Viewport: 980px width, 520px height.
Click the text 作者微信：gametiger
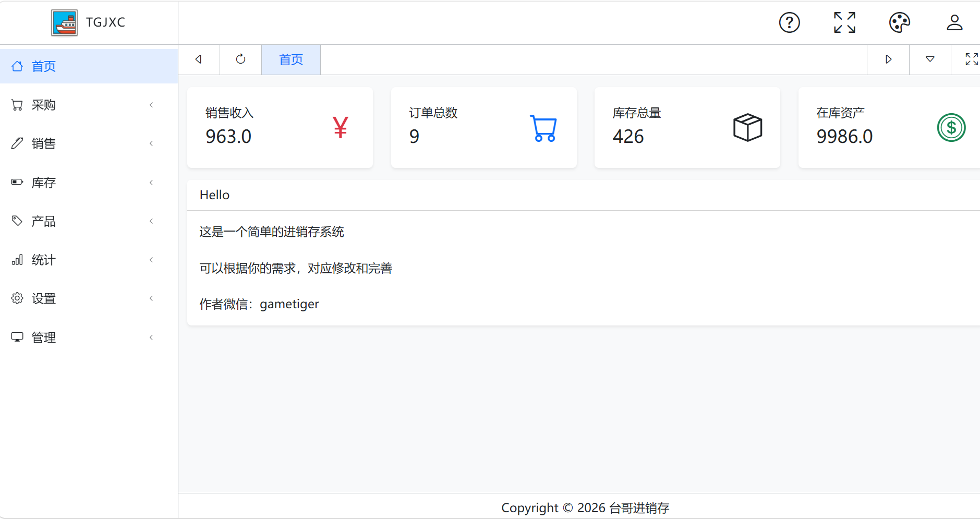pyautogui.click(x=259, y=304)
